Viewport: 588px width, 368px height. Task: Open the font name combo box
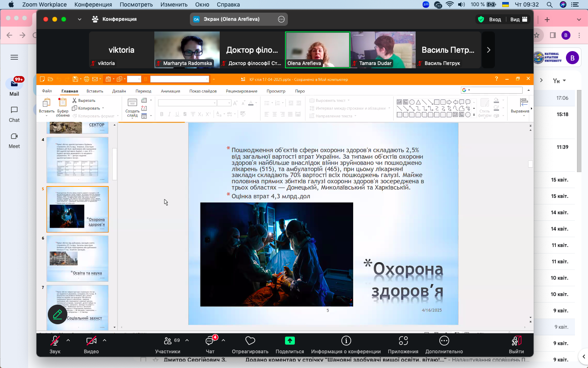tap(187, 103)
